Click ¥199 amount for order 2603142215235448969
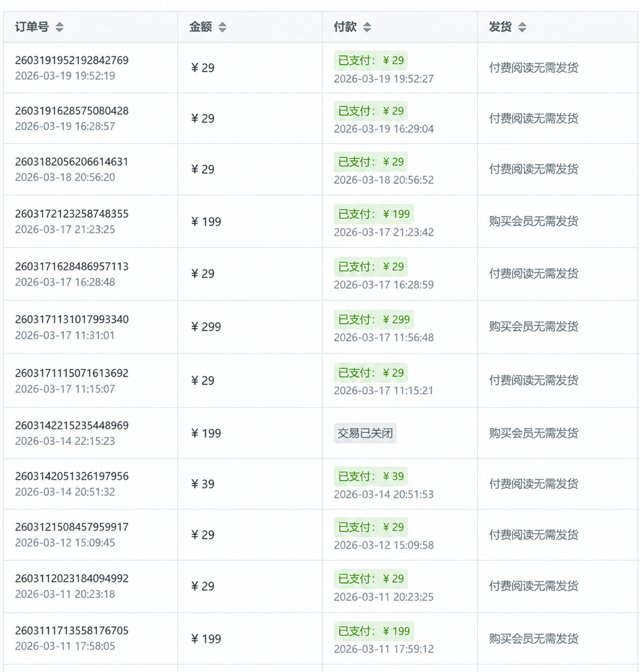The height and width of the screenshot is (672, 640). point(206,433)
